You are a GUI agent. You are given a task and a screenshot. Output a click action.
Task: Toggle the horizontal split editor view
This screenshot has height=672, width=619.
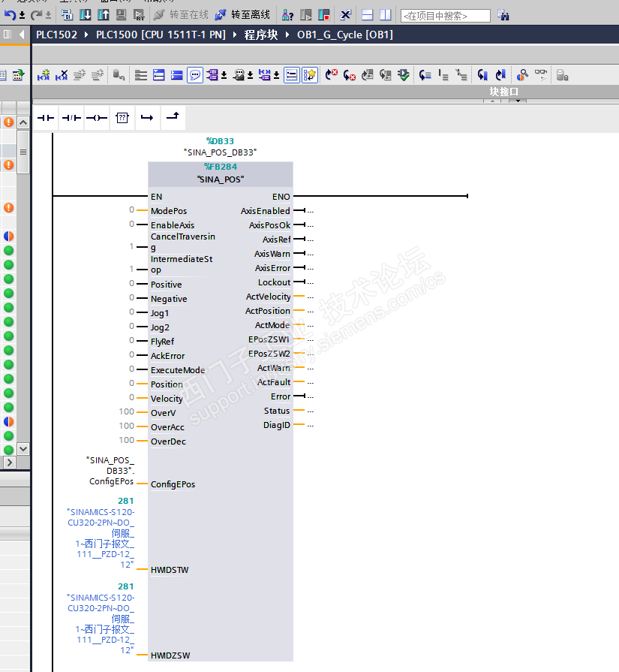tap(367, 15)
